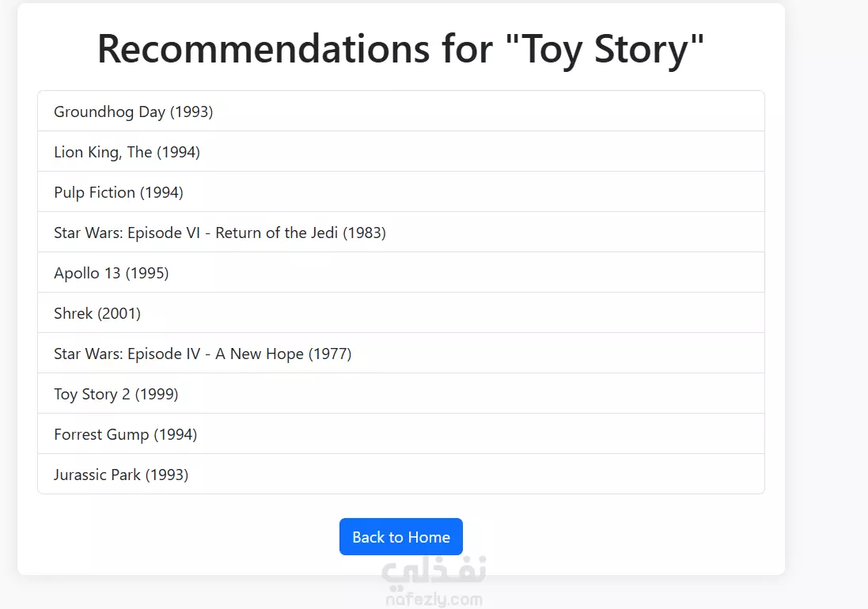Click the (1995) year next to Apollo 13
Screen dimensions: 868x609
click(147, 273)
